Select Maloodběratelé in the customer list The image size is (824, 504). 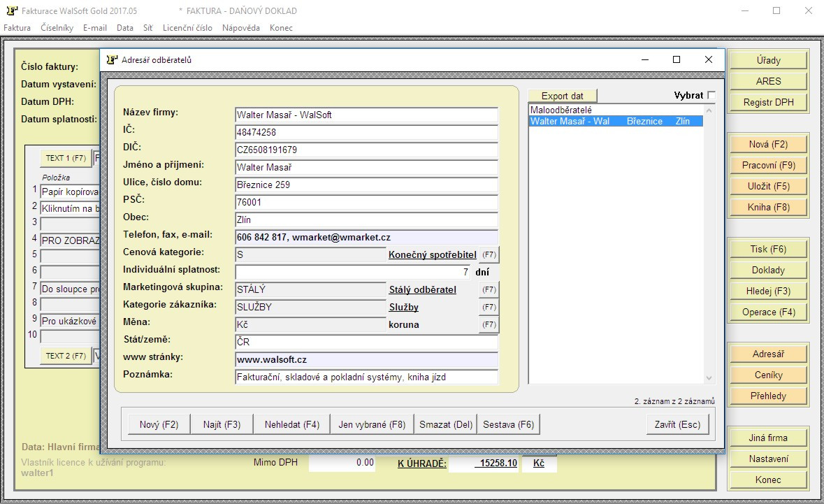616,110
